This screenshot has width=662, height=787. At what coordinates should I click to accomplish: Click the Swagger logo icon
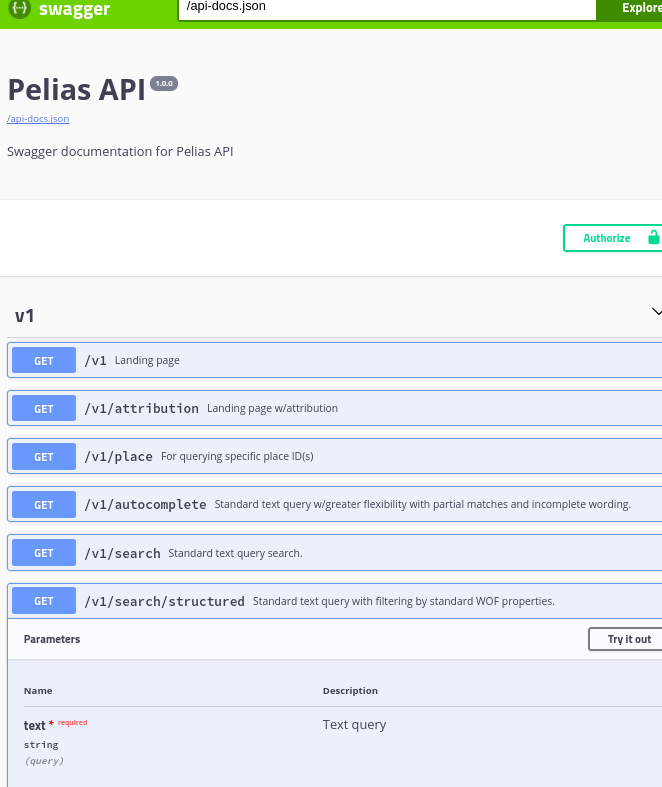(x=20, y=9)
